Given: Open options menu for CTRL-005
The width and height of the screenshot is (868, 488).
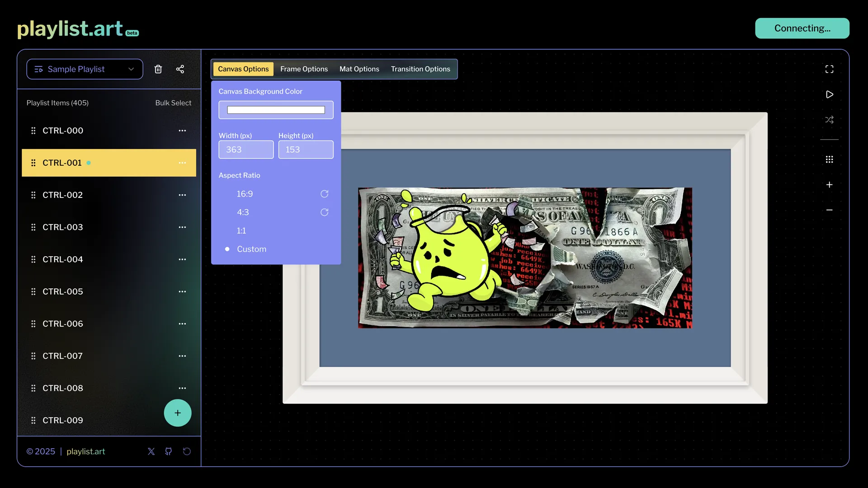Looking at the screenshot, I should [x=182, y=292].
